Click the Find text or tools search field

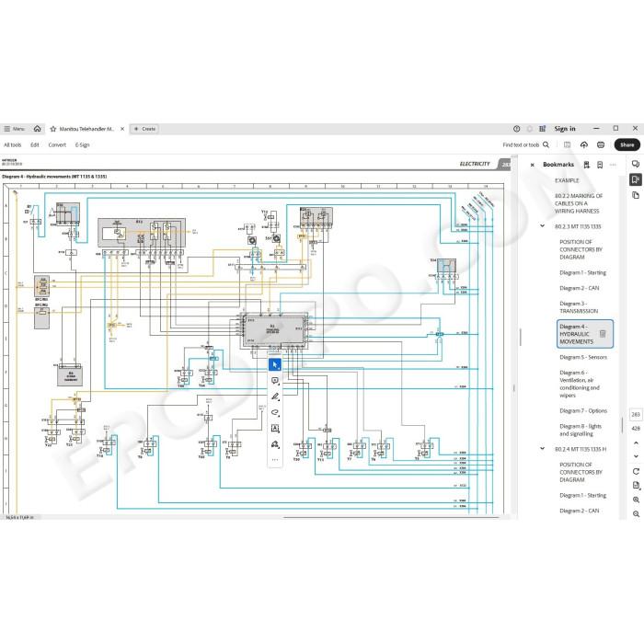coord(521,145)
